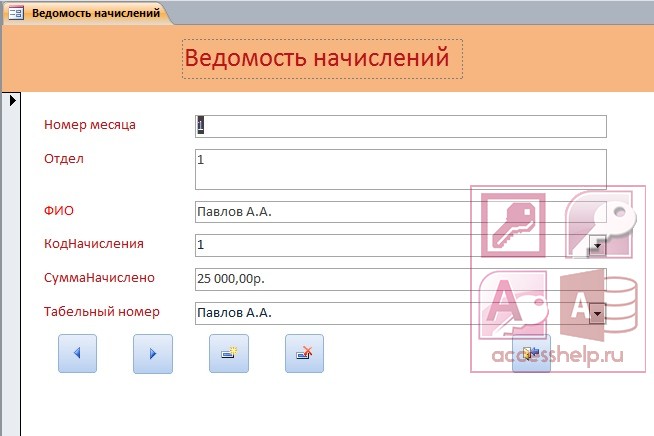Image resolution: width=654 pixels, height=436 pixels.
Task: Click the КодНачисления value field
Action: [x=392, y=245]
